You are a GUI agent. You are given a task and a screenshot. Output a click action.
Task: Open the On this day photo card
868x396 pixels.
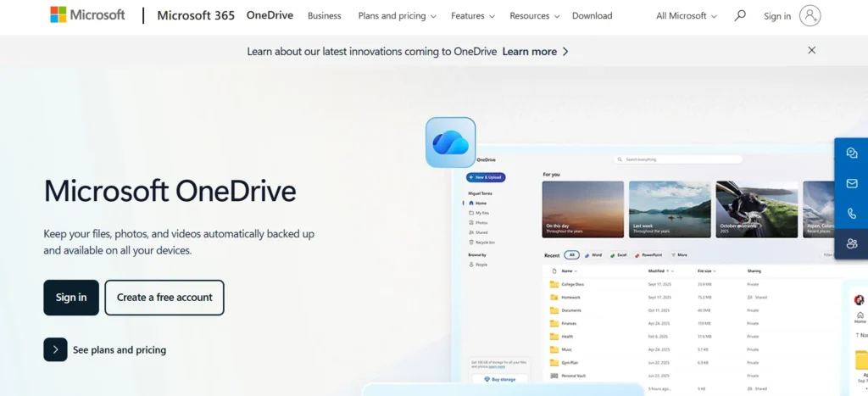583,209
